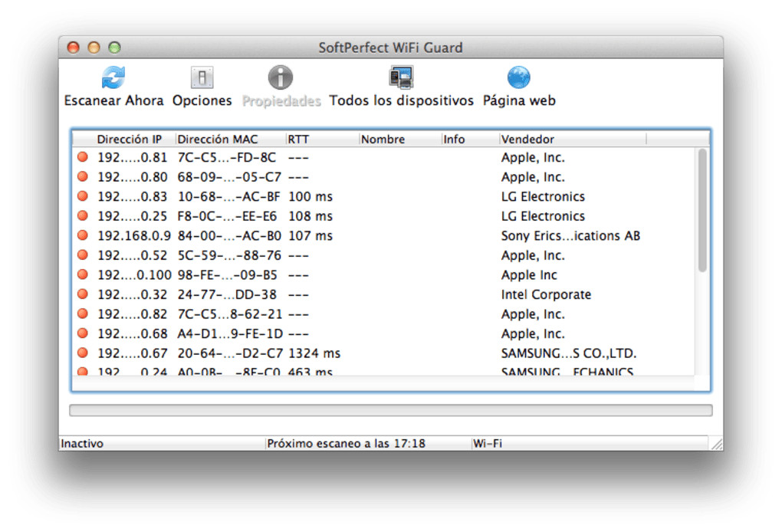This screenshot has width=782, height=532.
Task: Click red status dot for 192.168.0.9
Action: point(83,235)
